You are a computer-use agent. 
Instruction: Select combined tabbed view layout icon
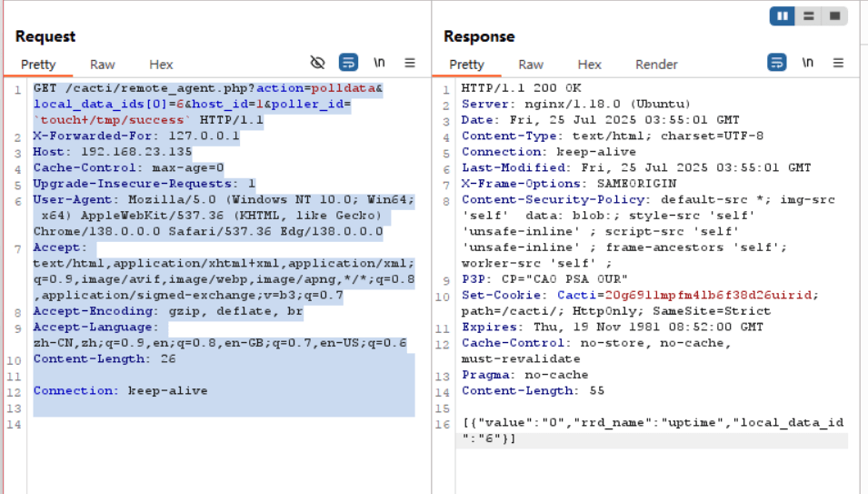coord(833,16)
